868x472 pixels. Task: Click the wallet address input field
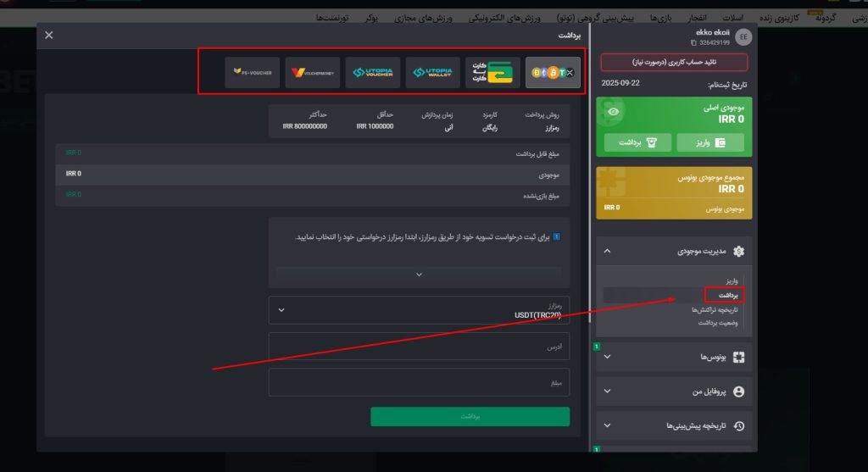click(x=419, y=346)
